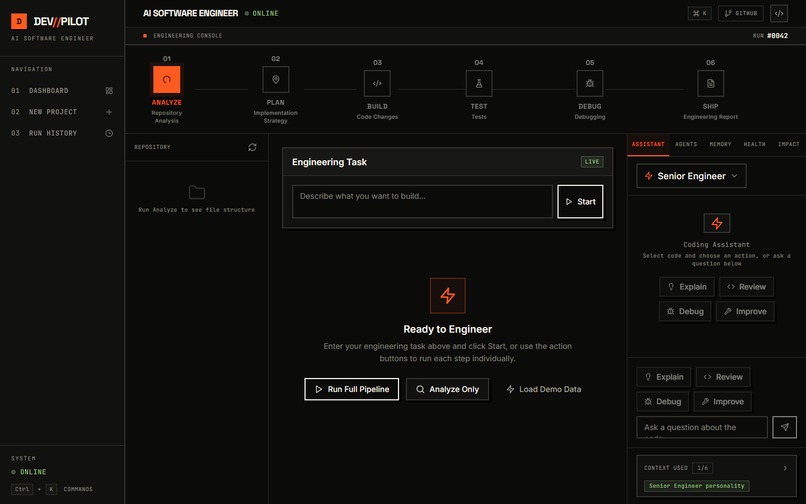
Task: Open the Senior Engineer personality dropdown
Action: 691,176
